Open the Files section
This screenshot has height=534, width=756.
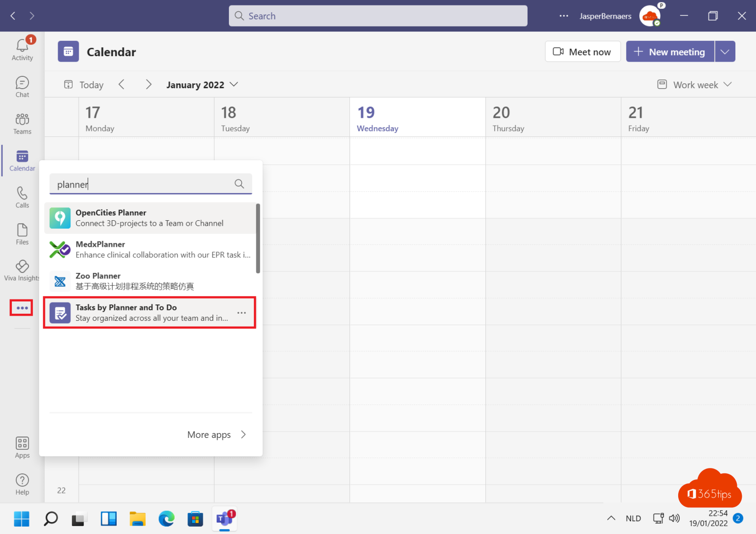click(x=22, y=233)
